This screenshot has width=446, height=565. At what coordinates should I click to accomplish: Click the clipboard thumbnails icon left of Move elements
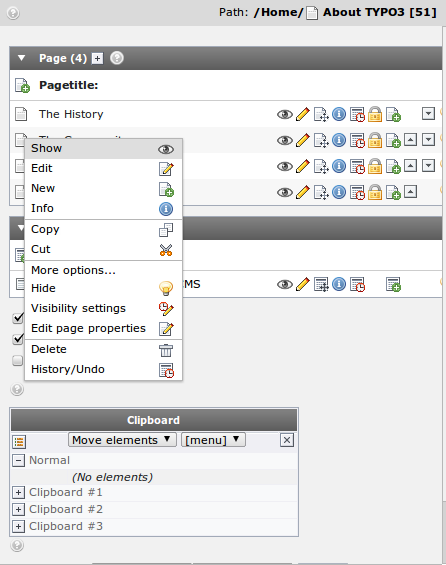[19, 441]
